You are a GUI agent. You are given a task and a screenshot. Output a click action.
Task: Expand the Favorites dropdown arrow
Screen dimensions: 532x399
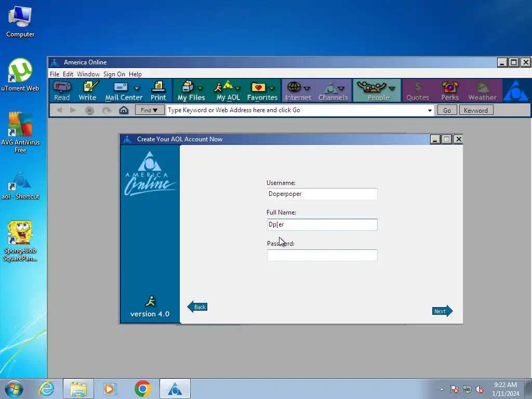pyautogui.click(x=271, y=88)
